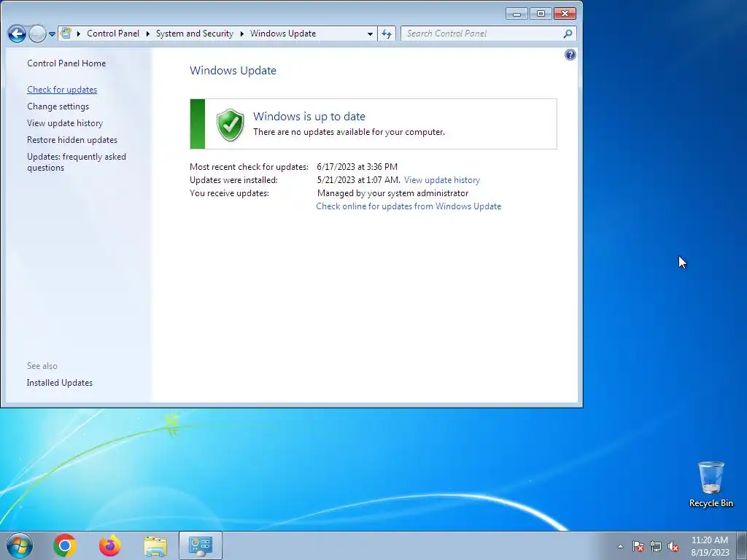Go back using the Back arrow button
Image resolution: width=747 pixels, height=560 pixels.
pos(17,34)
